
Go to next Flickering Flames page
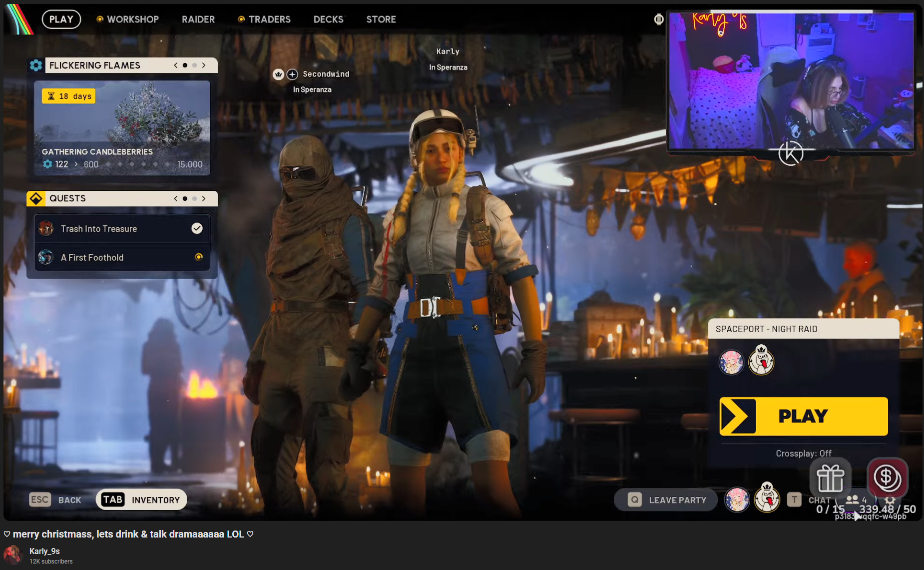pyautogui.click(x=204, y=65)
